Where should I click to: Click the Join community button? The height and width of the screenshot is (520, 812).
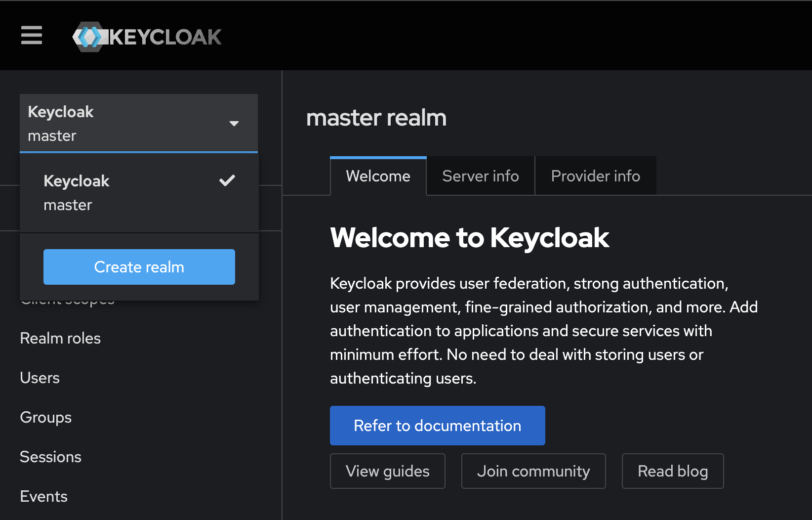tap(533, 471)
